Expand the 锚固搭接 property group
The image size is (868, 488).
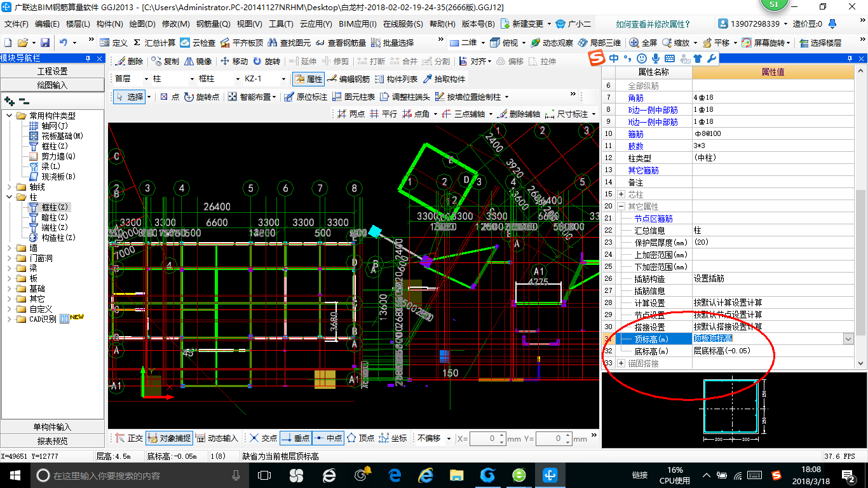pyautogui.click(x=621, y=363)
